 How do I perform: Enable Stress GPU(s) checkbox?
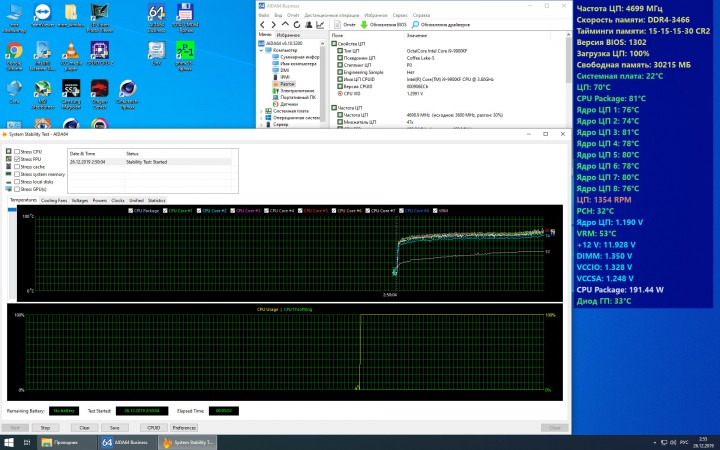[x=17, y=189]
